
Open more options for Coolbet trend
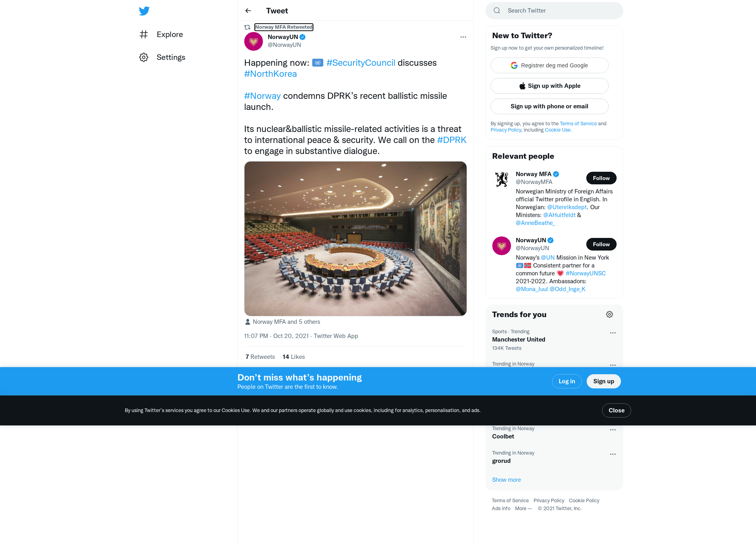[x=613, y=430]
